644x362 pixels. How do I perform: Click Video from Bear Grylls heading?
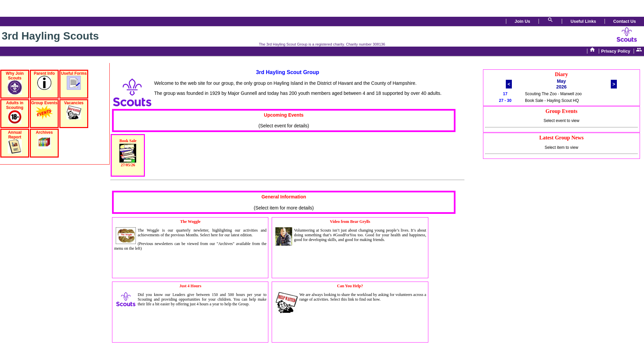pyautogui.click(x=350, y=222)
